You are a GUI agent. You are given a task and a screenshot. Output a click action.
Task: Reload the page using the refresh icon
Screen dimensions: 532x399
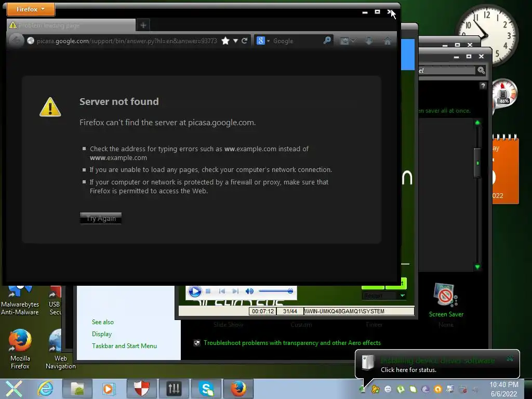244,41
